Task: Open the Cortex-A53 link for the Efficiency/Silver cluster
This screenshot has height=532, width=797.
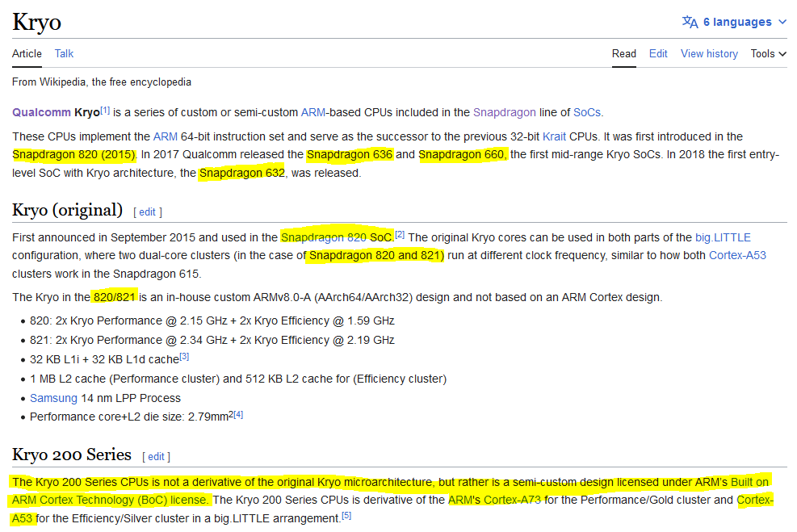Action: pos(755,500)
